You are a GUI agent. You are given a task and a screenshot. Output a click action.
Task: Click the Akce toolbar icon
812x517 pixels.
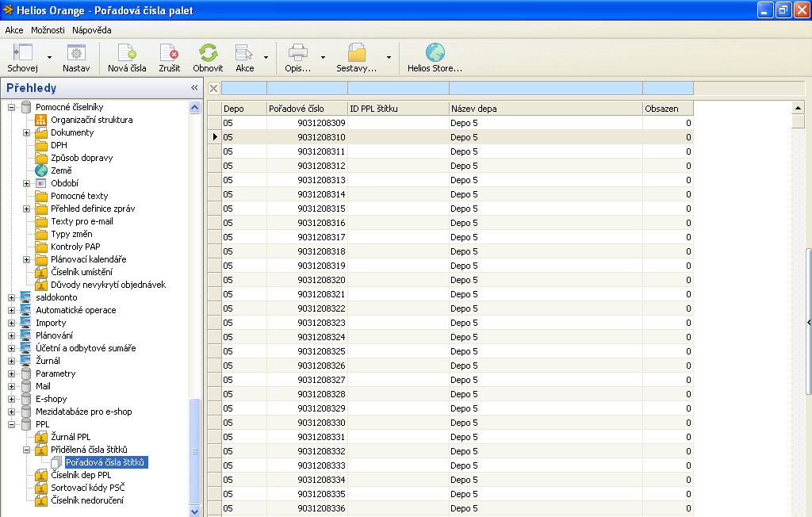[x=244, y=52]
